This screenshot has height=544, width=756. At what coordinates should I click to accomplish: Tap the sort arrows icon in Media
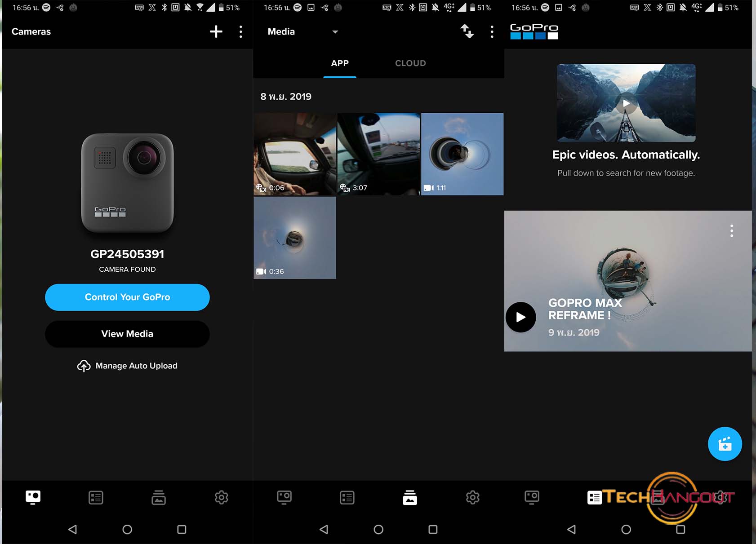click(467, 31)
